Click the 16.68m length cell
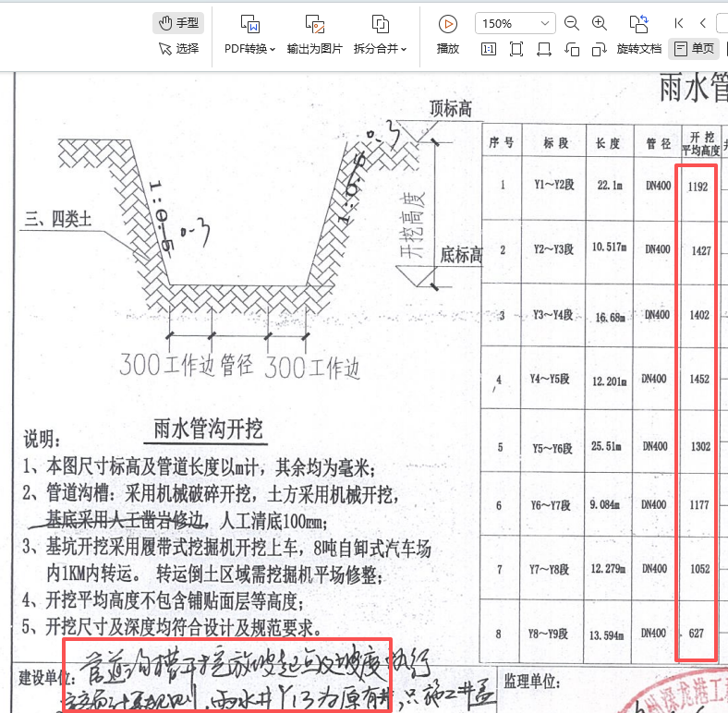The height and width of the screenshot is (713, 728). click(x=610, y=318)
